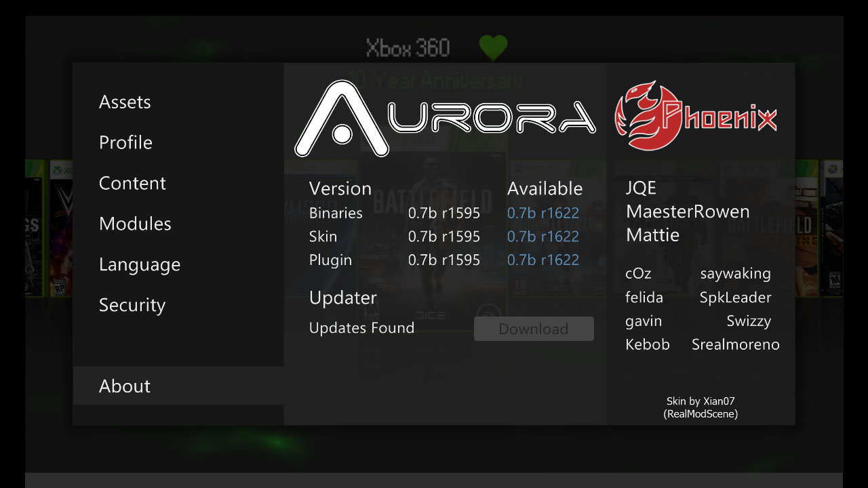868x488 pixels.
Task: Open the Security settings
Action: 132,305
